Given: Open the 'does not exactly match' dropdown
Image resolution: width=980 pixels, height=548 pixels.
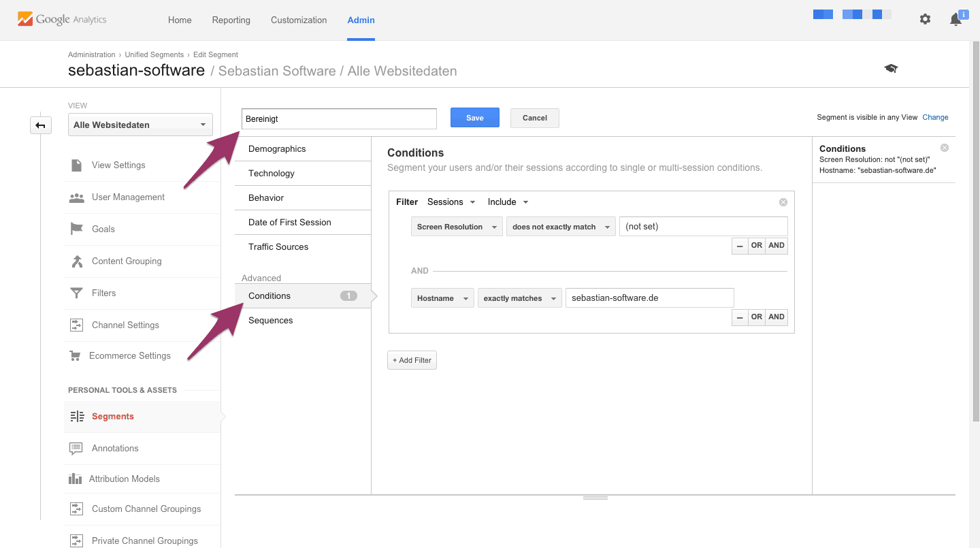Looking at the screenshot, I should (x=561, y=227).
